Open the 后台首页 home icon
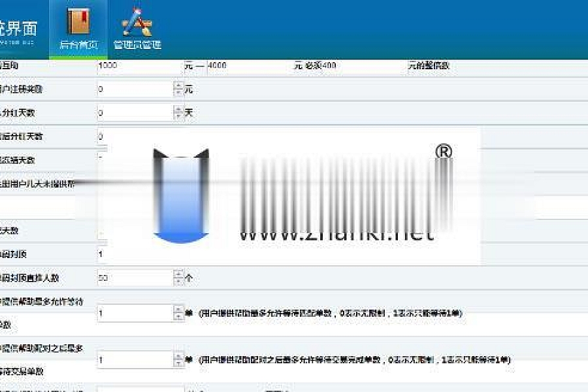 [x=78, y=21]
